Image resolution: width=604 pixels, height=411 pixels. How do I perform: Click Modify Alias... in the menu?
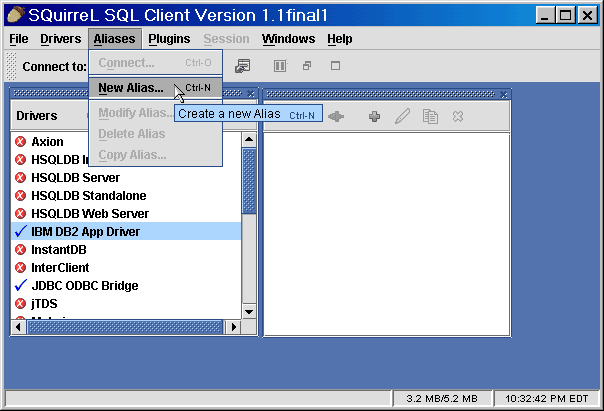[x=132, y=113]
